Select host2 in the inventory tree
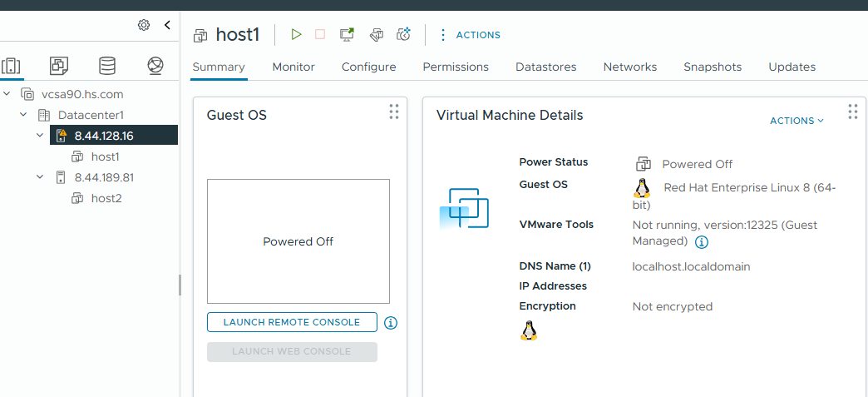Screen dimensions: 868x397 click(106, 198)
